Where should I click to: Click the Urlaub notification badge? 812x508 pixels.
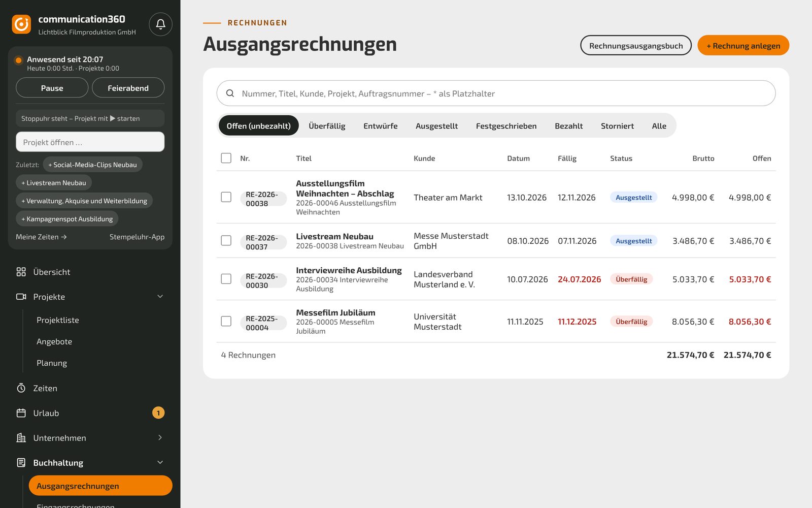(158, 413)
